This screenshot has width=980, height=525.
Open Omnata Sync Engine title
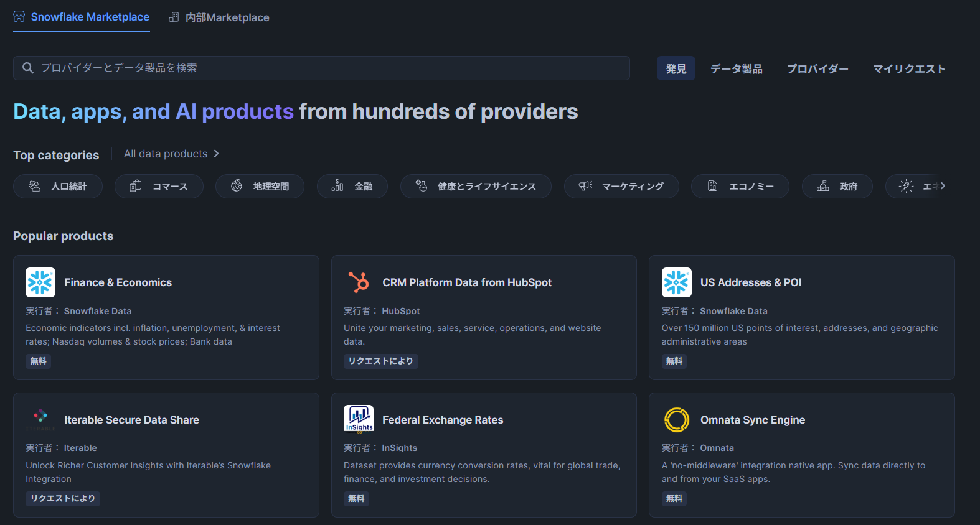pyautogui.click(x=753, y=420)
